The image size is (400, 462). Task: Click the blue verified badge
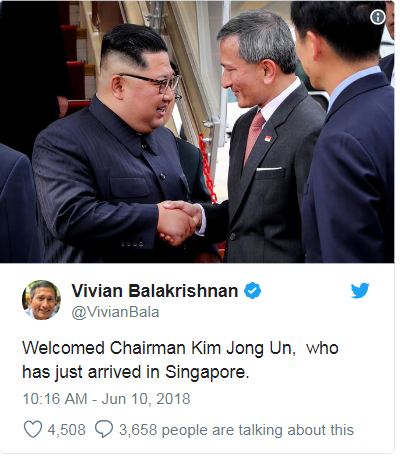click(x=252, y=290)
